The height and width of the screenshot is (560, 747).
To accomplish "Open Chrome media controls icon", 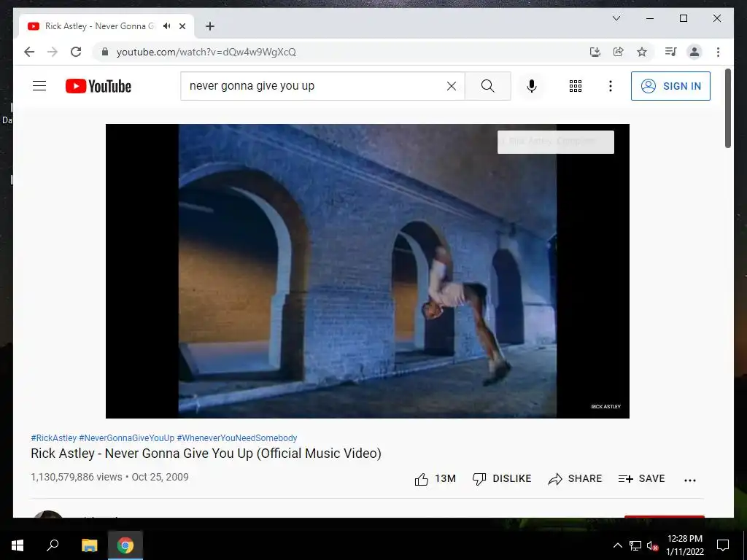I will (671, 52).
